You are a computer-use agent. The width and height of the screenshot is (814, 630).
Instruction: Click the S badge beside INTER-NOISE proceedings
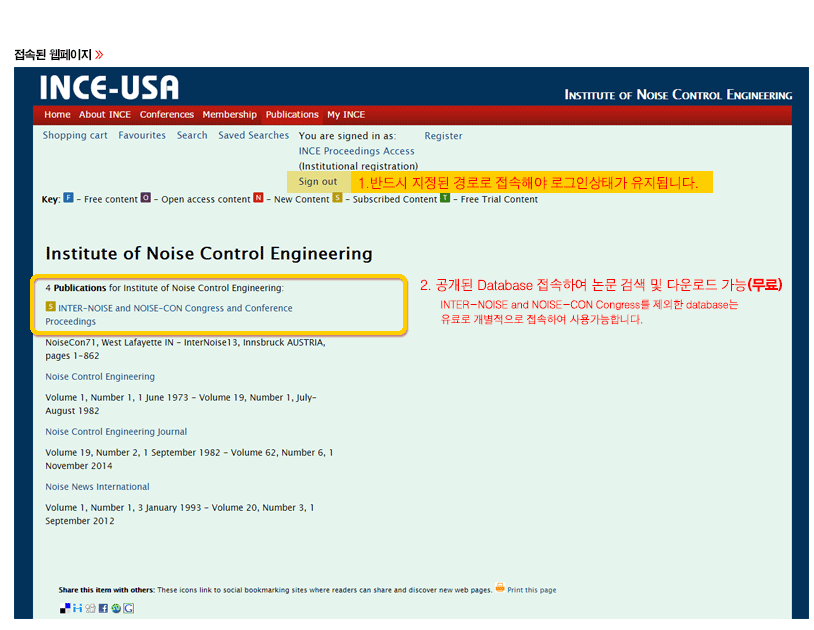[50, 306]
